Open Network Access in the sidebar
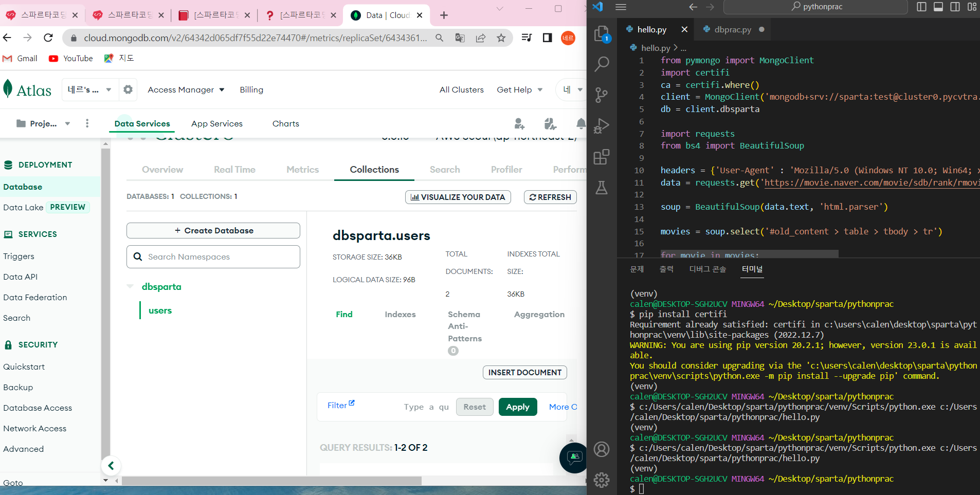 tap(35, 428)
